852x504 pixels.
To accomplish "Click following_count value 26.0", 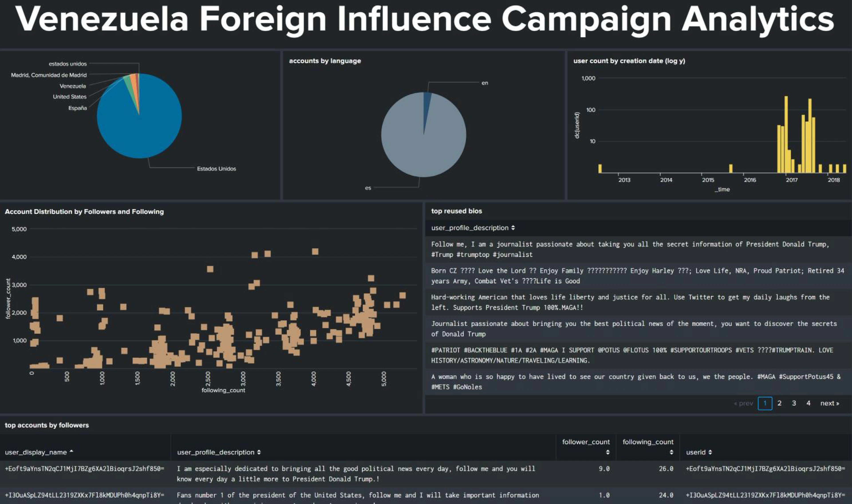I will (x=666, y=469).
